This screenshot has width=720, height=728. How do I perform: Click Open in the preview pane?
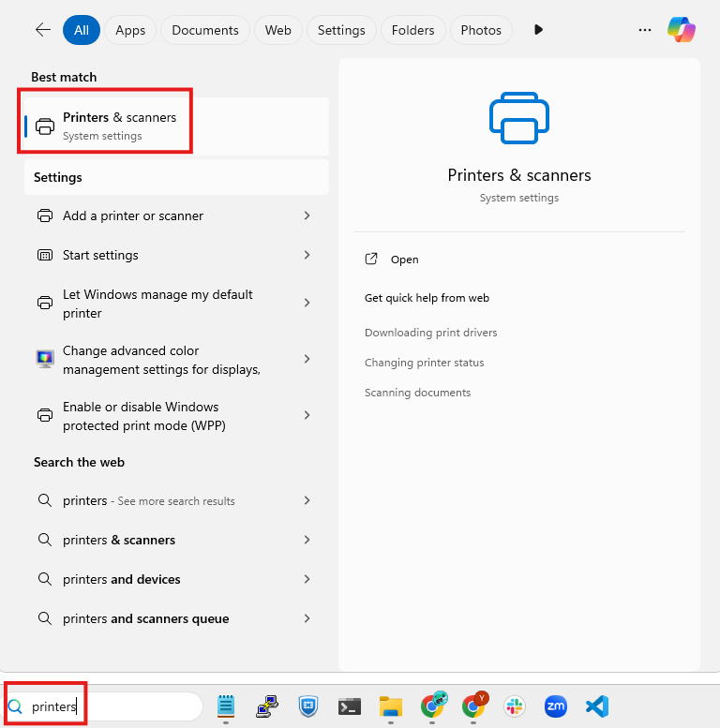tap(404, 260)
